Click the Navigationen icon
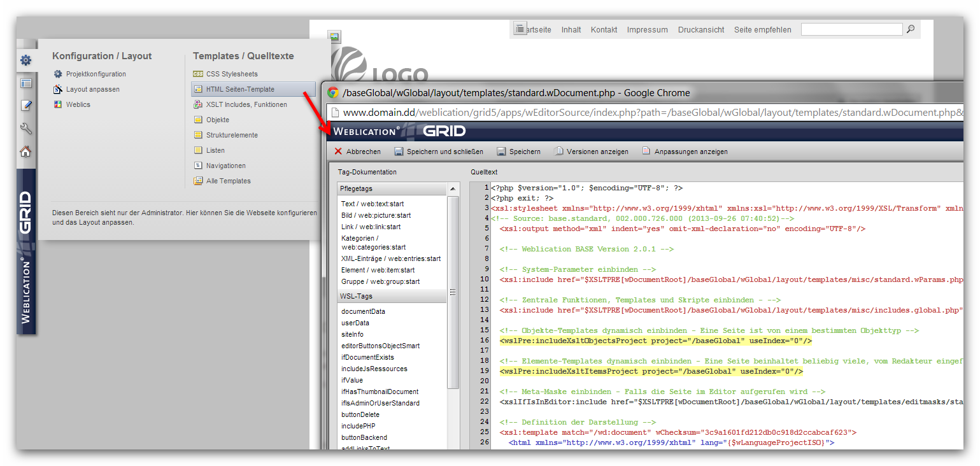The image size is (980, 466). 198,166
